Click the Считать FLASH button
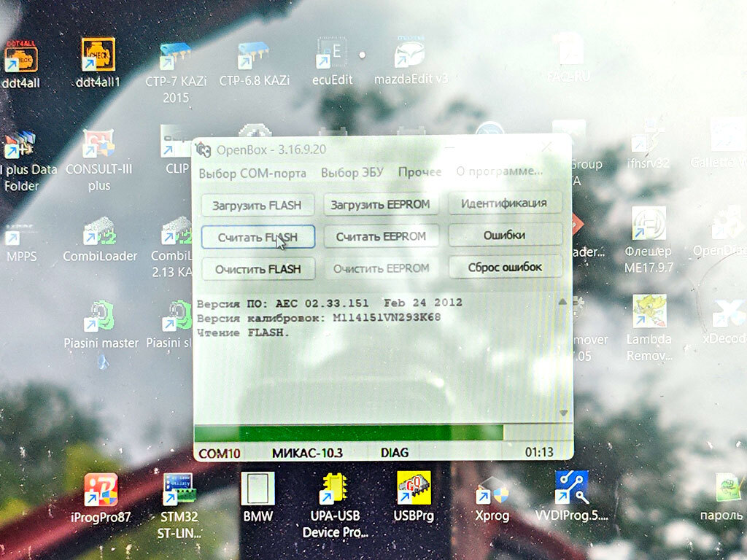Screen dimensions: 747x560 [x=258, y=237]
